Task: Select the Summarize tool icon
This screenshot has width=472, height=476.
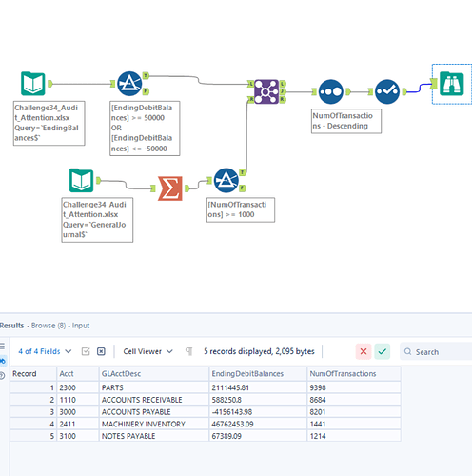Action: [170, 188]
